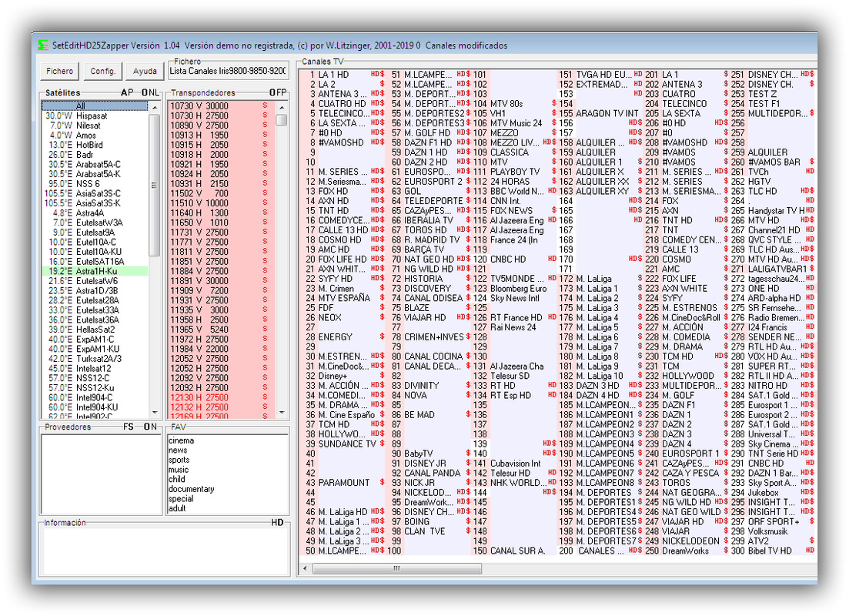Select channel 1 LA 1 HD
Image resolution: width=849 pixels, height=616 pixels.
(343, 75)
